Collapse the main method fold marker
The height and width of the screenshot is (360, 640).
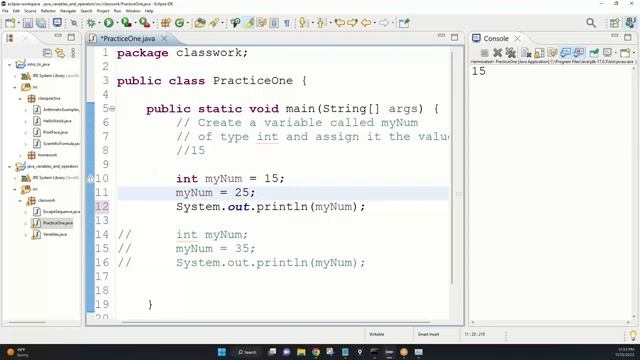(112, 109)
